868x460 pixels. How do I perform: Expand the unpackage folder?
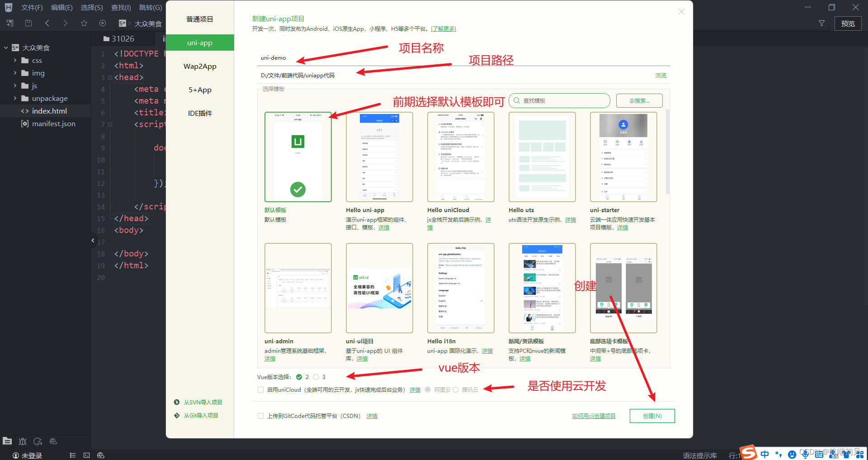pos(15,98)
